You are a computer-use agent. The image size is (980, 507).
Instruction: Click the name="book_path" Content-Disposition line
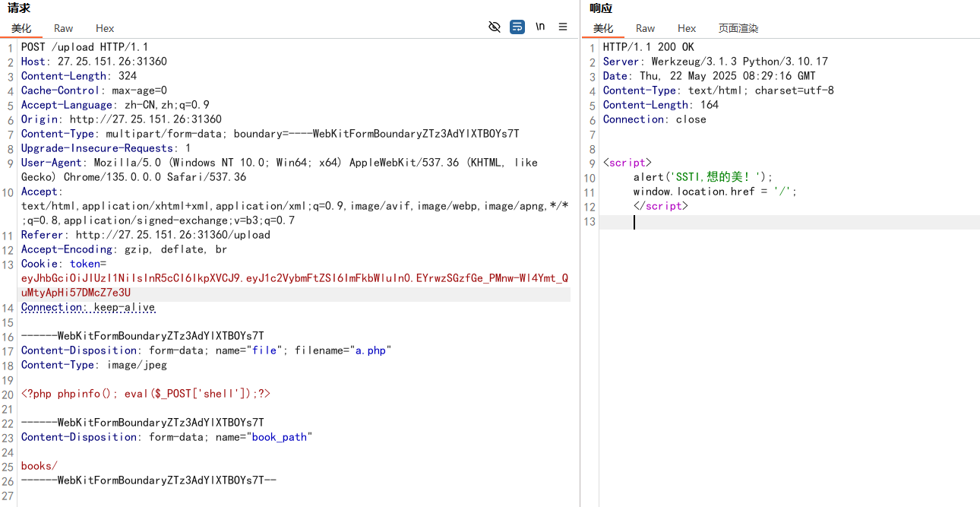(167, 437)
